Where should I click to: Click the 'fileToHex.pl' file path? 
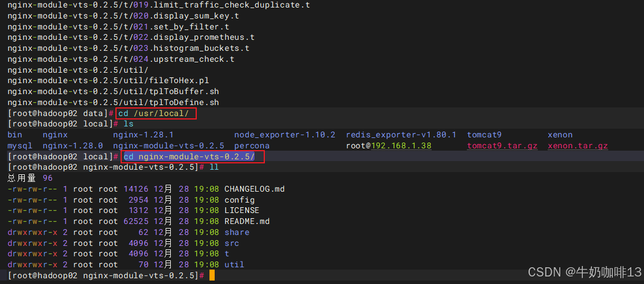click(108, 81)
